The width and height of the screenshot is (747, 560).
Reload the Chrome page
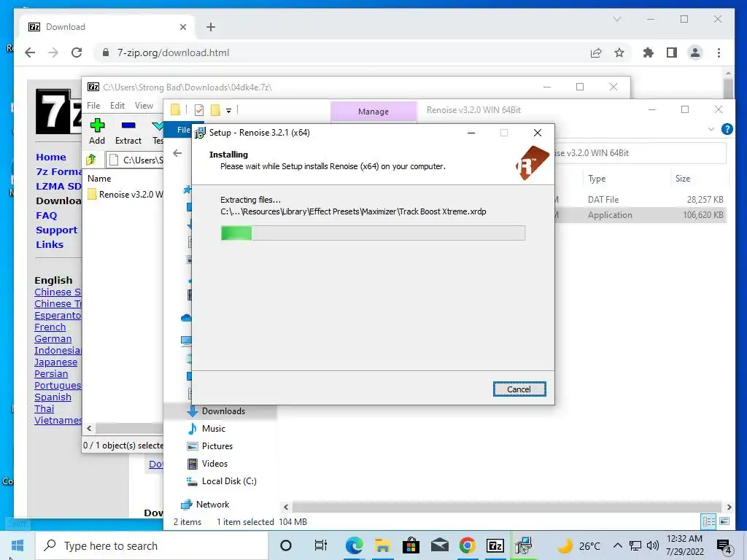[76, 52]
